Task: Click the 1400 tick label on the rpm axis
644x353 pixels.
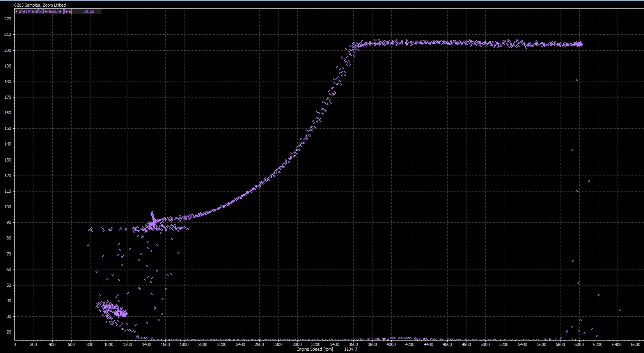Action: (146, 344)
